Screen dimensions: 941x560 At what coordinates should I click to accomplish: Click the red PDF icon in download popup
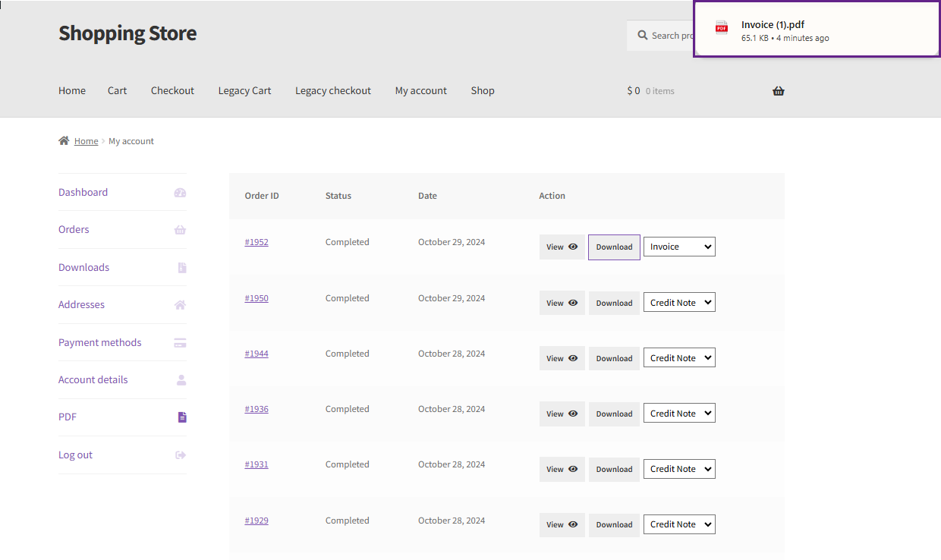tap(722, 29)
